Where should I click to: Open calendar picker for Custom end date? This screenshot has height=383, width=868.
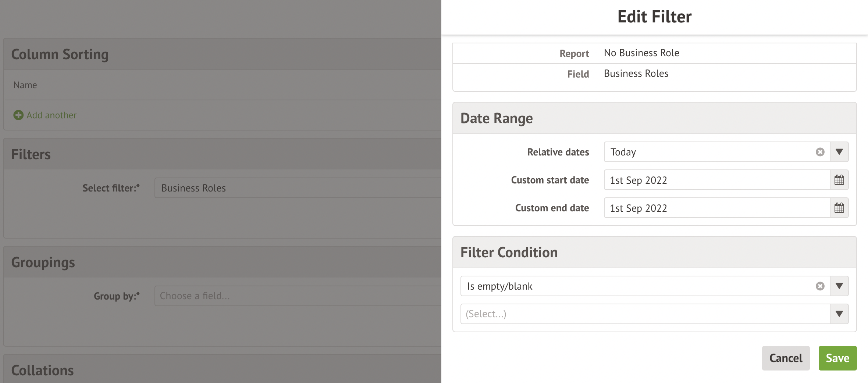pos(839,208)
